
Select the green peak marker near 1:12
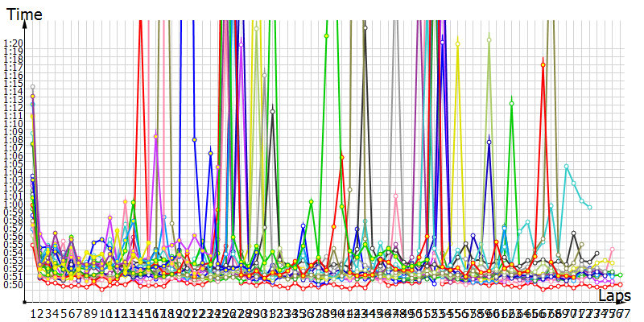click(x=512, y=103)
